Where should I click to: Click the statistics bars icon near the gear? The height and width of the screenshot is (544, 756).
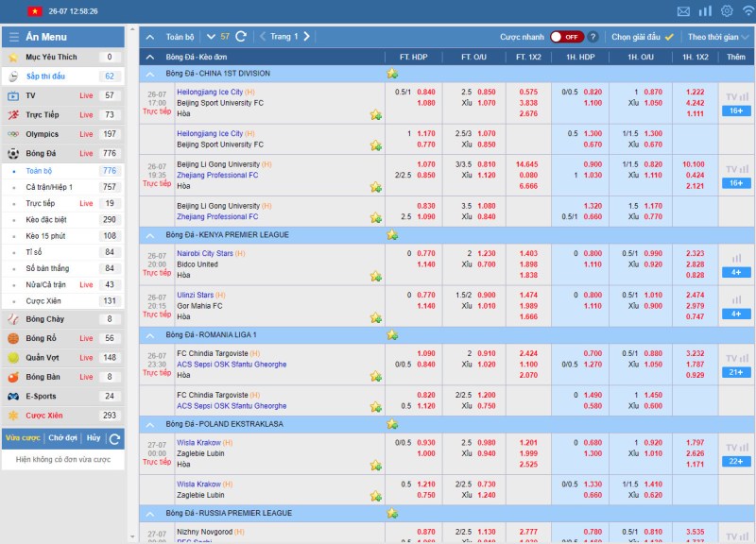[x=705, y=11]
